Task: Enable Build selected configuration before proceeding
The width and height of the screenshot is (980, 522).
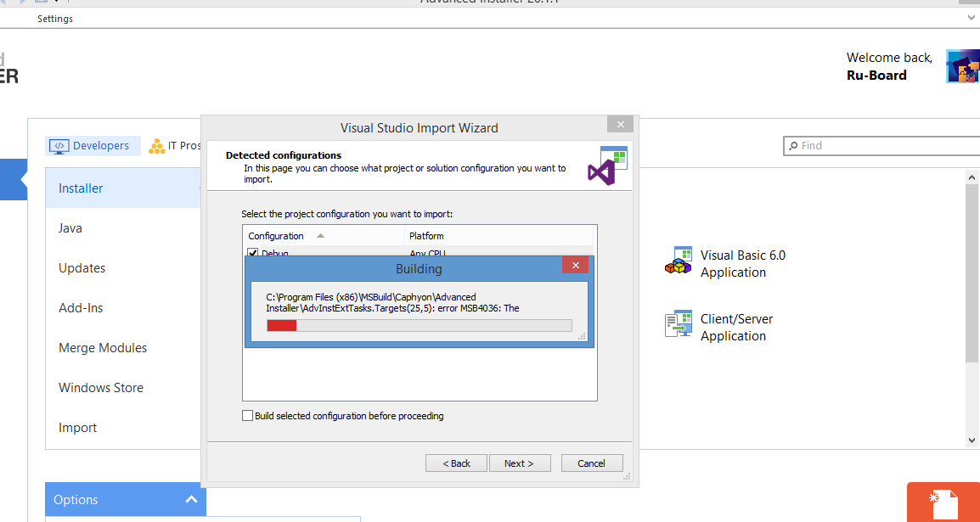Action: [248, 416]
